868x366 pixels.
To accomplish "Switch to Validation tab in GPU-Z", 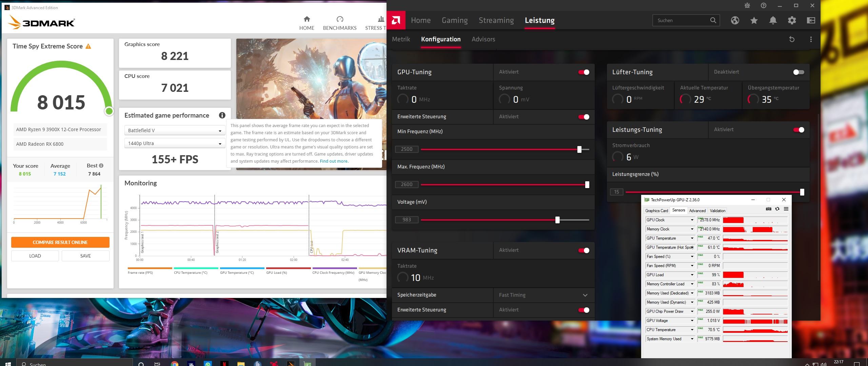I will click(717, 210).
